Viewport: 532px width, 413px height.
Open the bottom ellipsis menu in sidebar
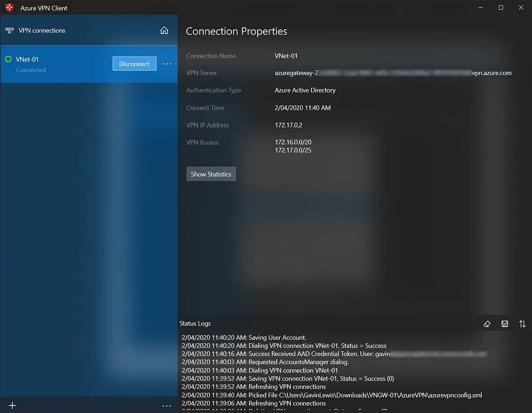[x=167, y=406]
